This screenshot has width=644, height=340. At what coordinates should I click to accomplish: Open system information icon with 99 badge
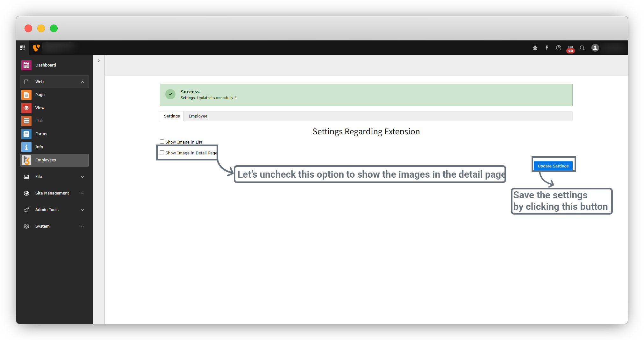coord(570,48)
